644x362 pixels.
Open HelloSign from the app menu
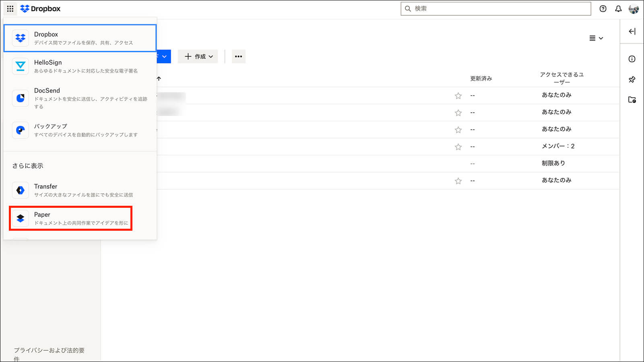(x=80, y=66)
